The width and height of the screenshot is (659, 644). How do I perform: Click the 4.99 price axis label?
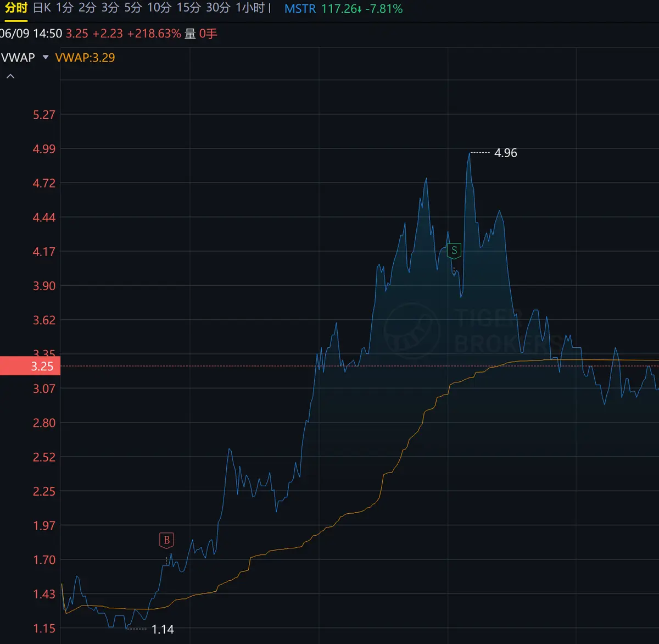click(x=44, y=148)
